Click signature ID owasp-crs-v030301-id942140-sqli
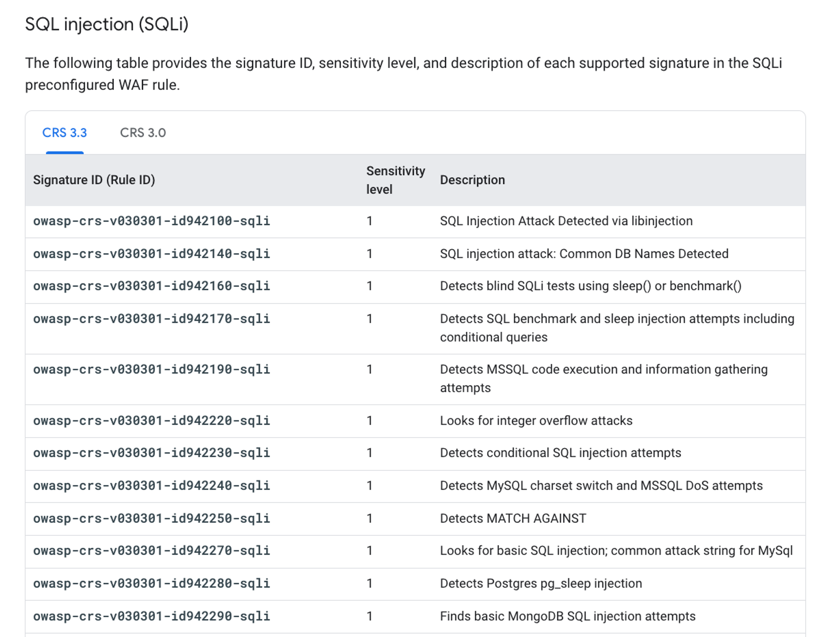Viewport: 840px width, 637px height. pyautogui.click(x=152, y=254)
